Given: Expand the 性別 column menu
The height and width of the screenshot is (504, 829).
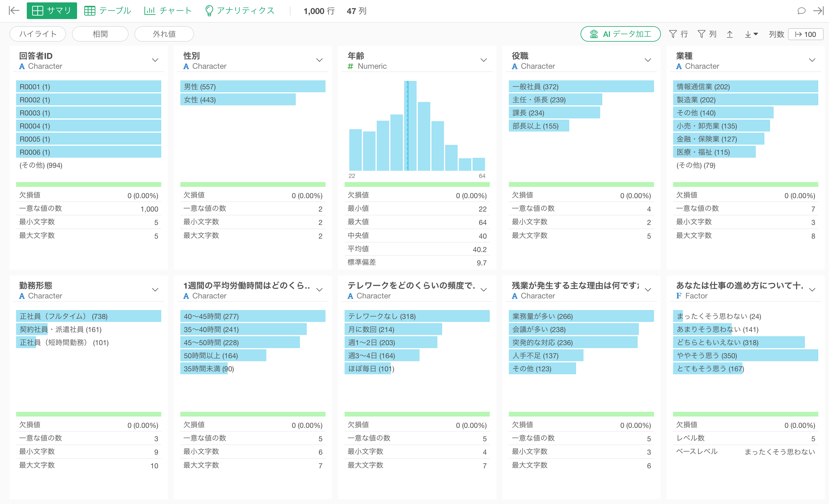Looking at the screenshot, I should coord(319,60).
